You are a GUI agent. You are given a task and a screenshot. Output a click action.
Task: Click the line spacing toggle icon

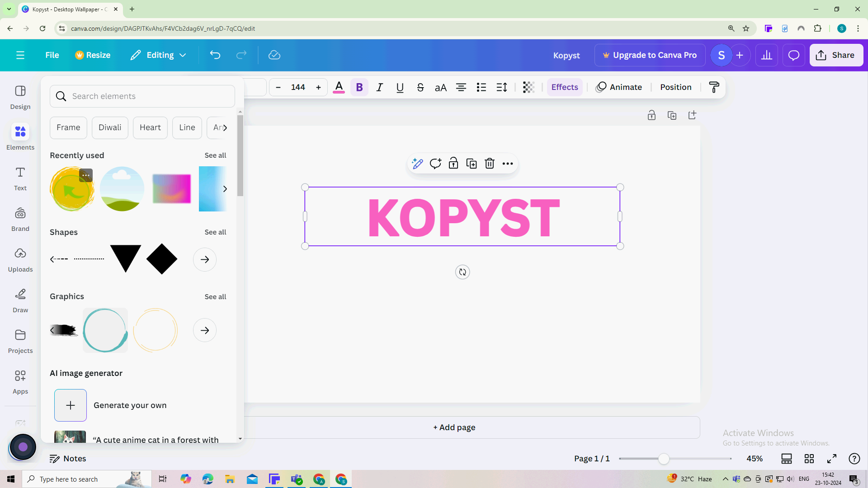[x=501, y=87]
